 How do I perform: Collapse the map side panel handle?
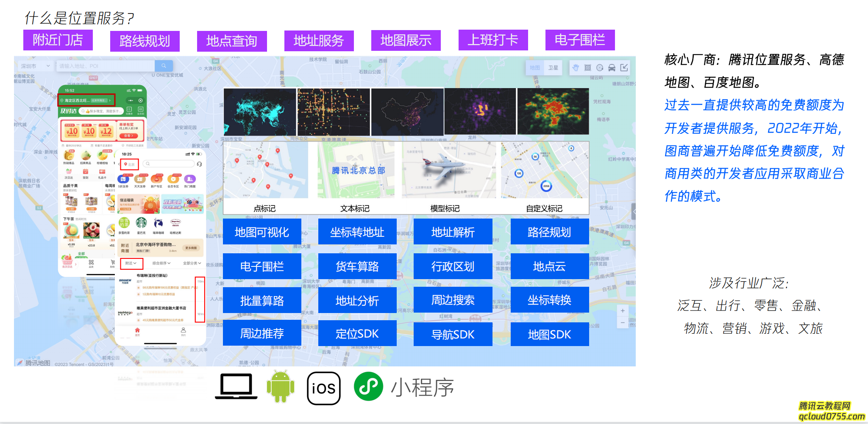634,211
